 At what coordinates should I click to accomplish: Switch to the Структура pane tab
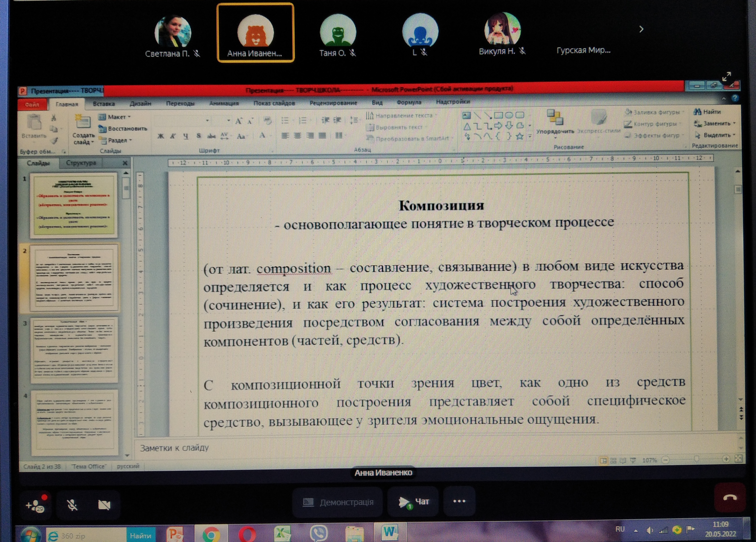[x=81, y=163]
